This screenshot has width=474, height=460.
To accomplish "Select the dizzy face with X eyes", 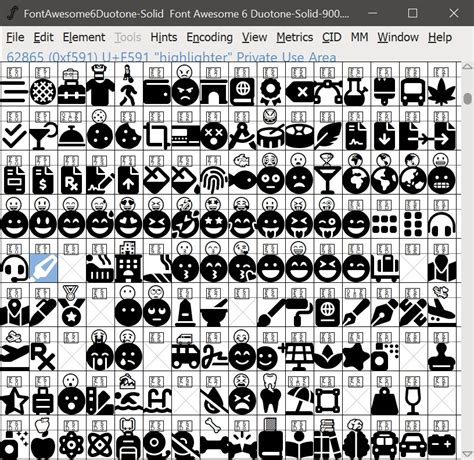I will click(x=214, y=136).
